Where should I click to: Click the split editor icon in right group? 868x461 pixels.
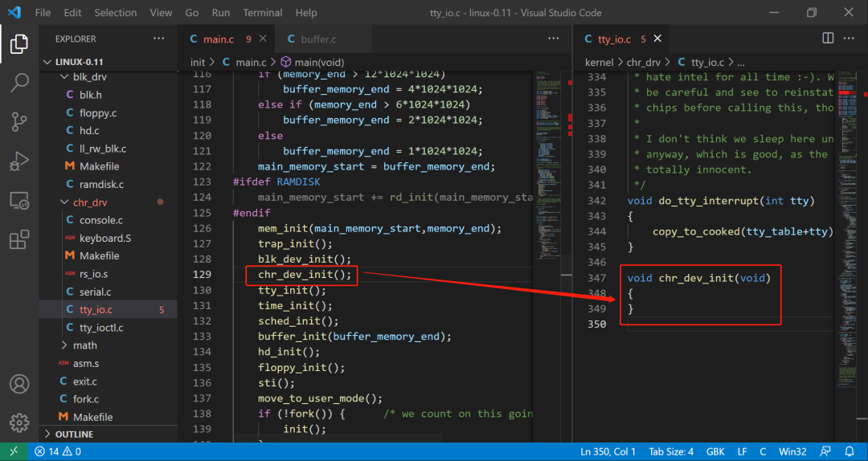(828, 39)
